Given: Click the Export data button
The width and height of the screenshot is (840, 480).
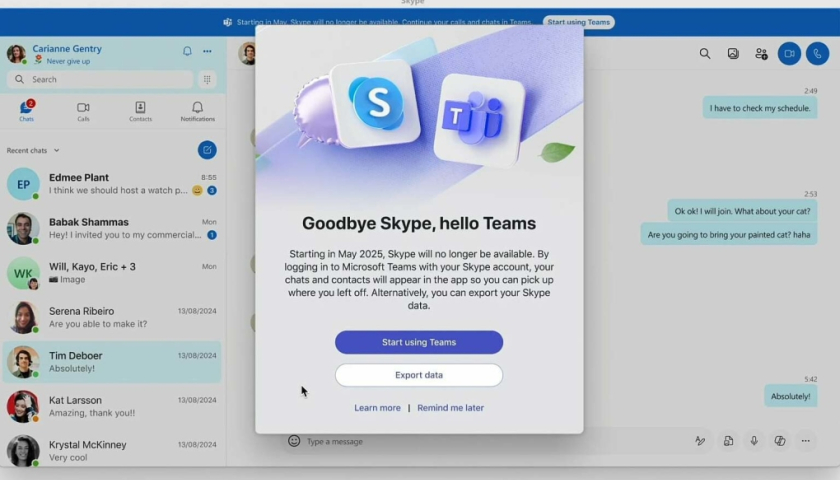Looking at the screenshot, I should pos(419,375).
